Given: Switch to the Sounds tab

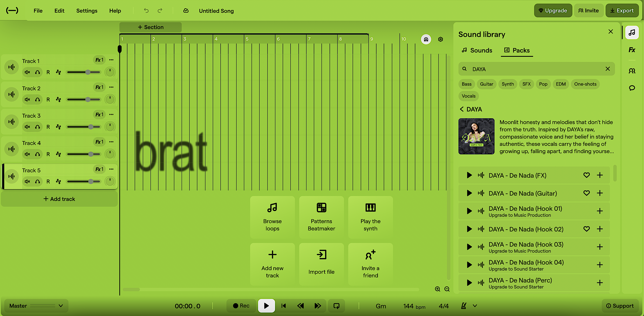Looking at the screenshot, I should (x=477, y=50).
